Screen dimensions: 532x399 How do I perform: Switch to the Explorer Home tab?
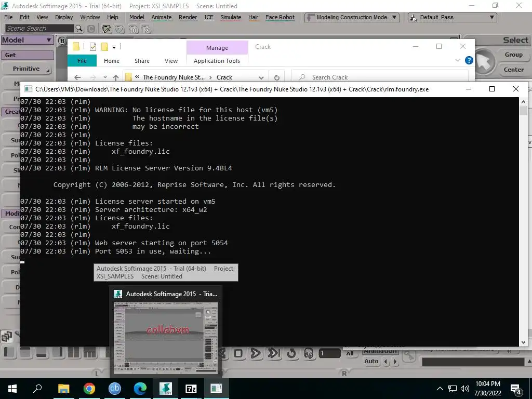pos(112,61)
